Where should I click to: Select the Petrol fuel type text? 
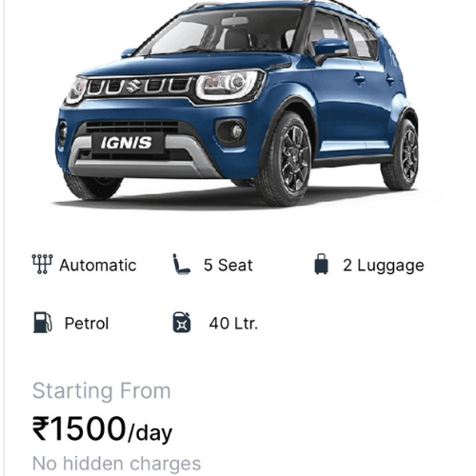87,324
